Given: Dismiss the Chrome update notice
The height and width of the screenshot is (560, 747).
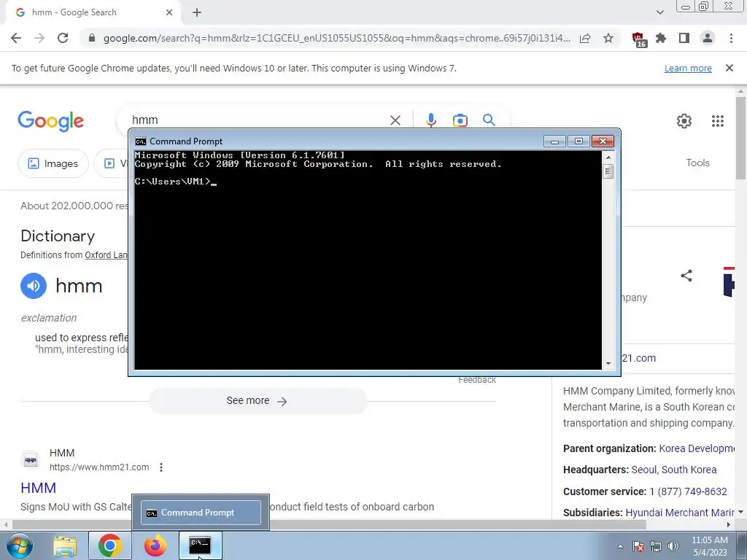Looking at the screenshot, I should [729, 68].
